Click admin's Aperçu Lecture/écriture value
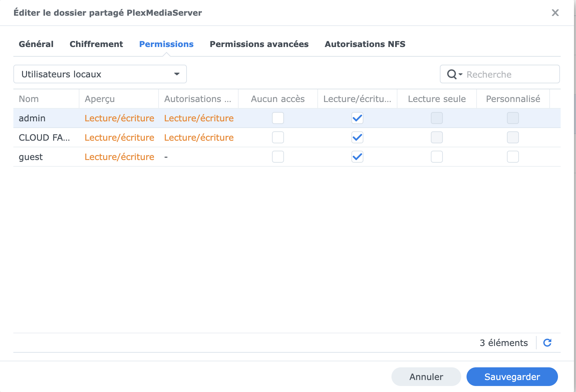This screenshot has height=392, width=576. coord(119,118)
